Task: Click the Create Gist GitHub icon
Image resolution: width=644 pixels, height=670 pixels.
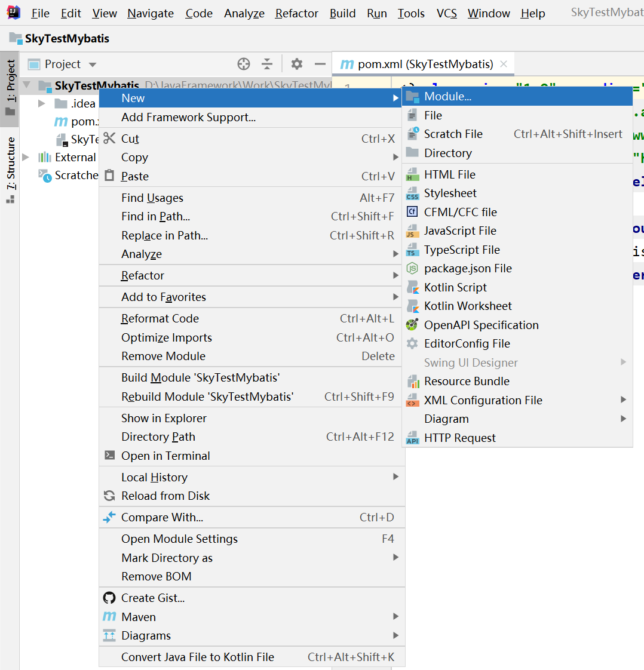Action: coord(109,598)
